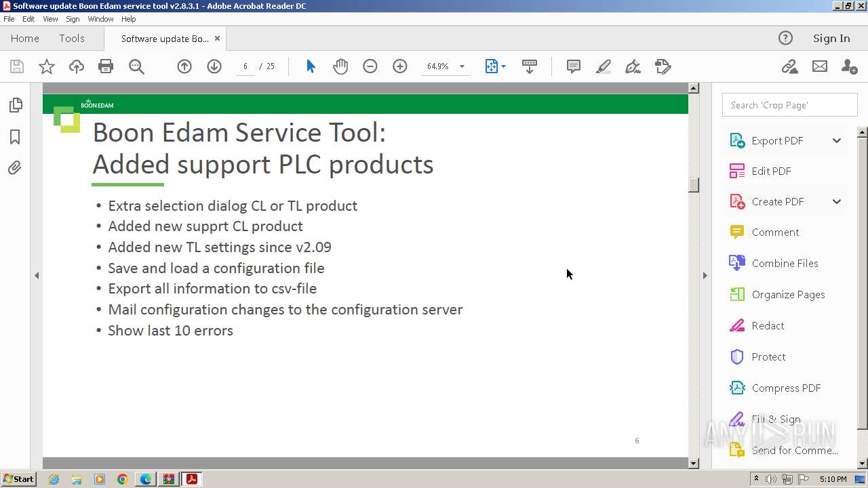Open the View menu
Image resolution: width=868 pixels, height=488 pixels.
pyautogui.click(x=50, y=19)
